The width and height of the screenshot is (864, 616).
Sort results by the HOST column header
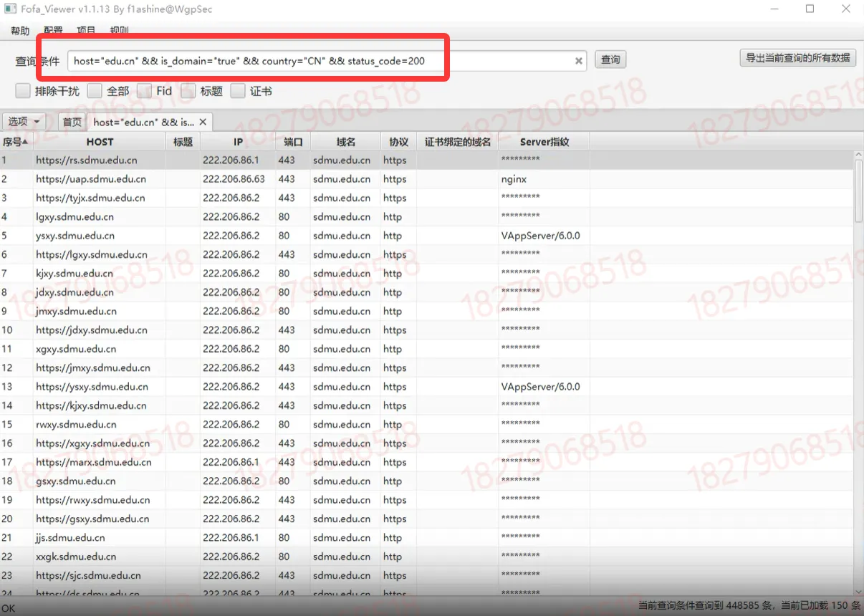pyautogui.click(x=100, y=142)
